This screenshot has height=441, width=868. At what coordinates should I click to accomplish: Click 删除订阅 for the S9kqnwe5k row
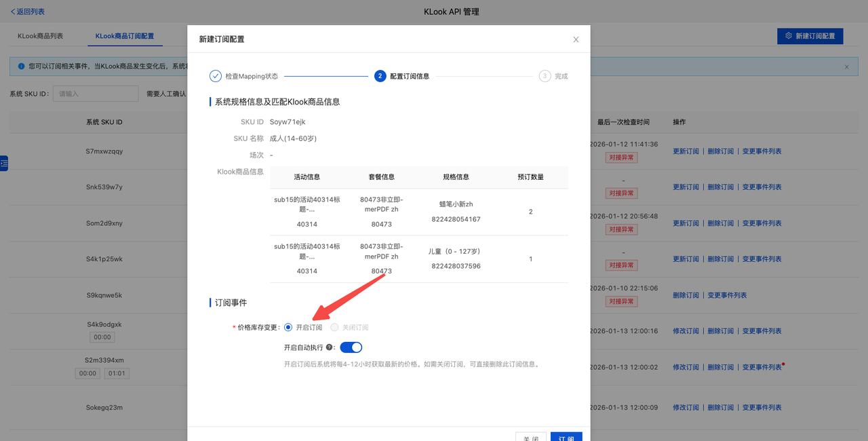tap(686, 294)
